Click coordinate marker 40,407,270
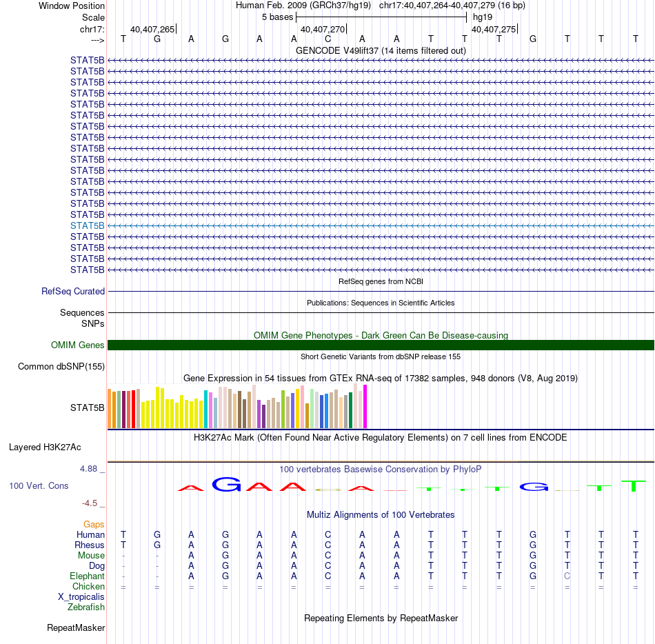Screen dimensions: 655x644 (x=323, y=29)
